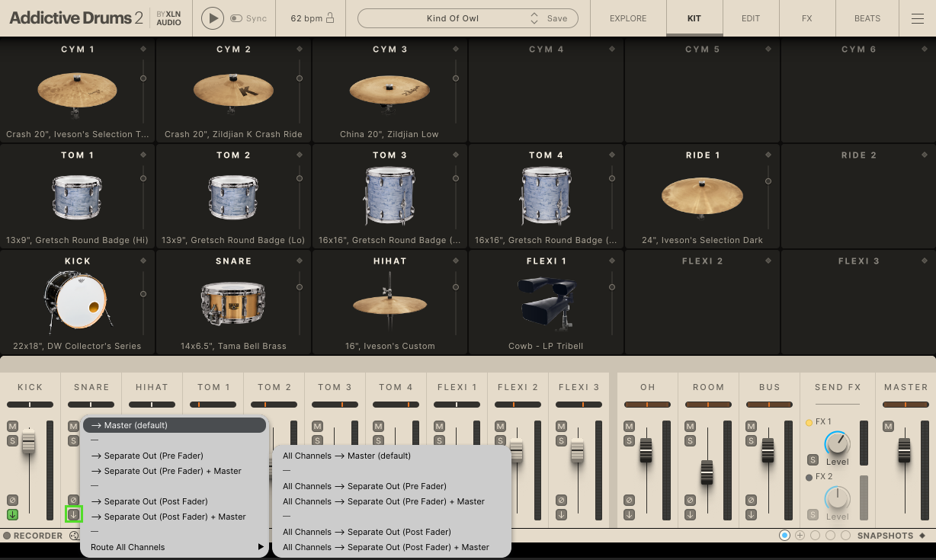Invert phase on the FLEXI 3 channel
Image resolution: width=936 pixels, height=560 pixels.
point(562,500)
